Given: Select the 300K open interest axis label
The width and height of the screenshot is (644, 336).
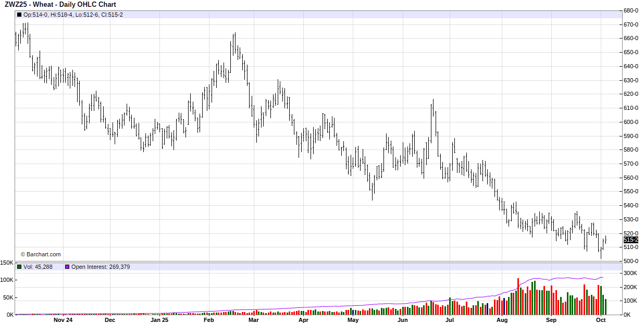Looking at the screenshot, I should tap(630, 273).
